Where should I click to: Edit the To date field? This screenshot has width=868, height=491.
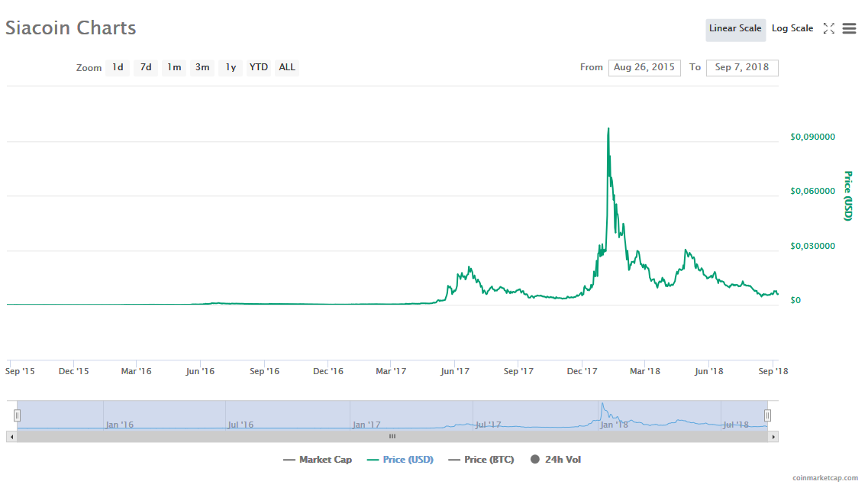point(742,67)
